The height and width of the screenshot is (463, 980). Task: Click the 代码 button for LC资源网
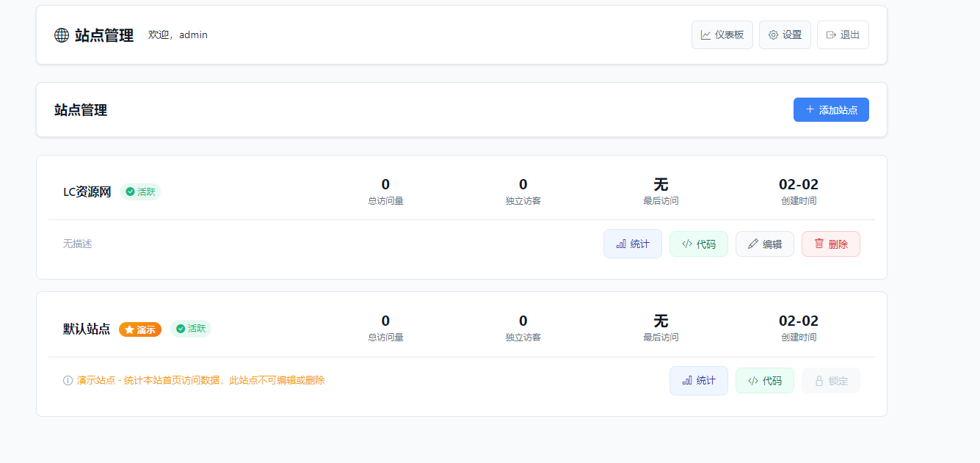(x=698, y=244)
